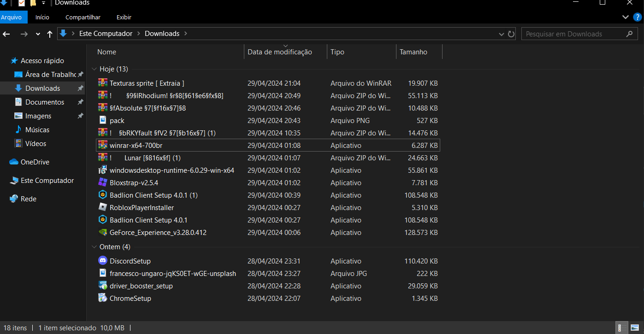Click Downloads in the address breadcrumb
Viewport: 644px width, 334px height.
tap(162, 34)
